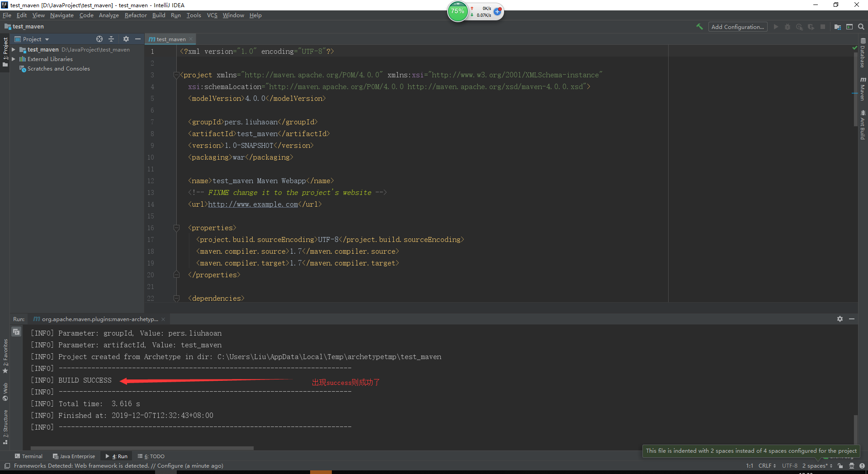Click the Stop square icon in toolbar
The width and height of the screenshot is (868, 474).
click(x=823, y=27)
